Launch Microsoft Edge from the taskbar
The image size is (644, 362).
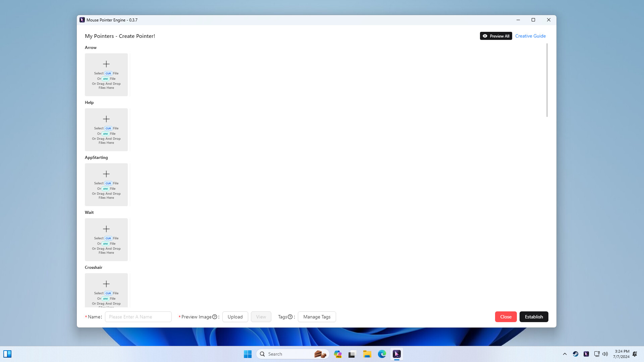pos(382,354)
